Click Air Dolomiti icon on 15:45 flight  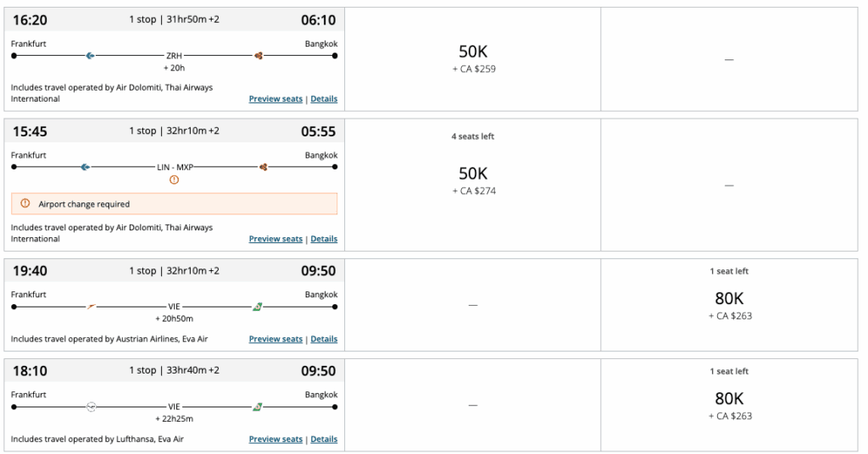coord(85,167)
